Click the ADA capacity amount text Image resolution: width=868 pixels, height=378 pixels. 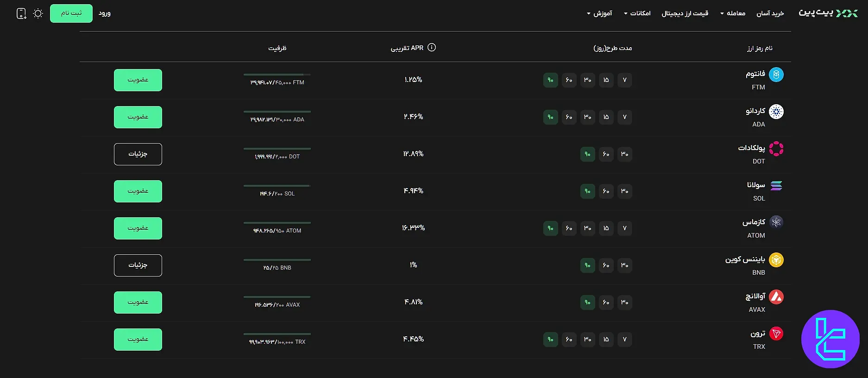coord(277,120)
